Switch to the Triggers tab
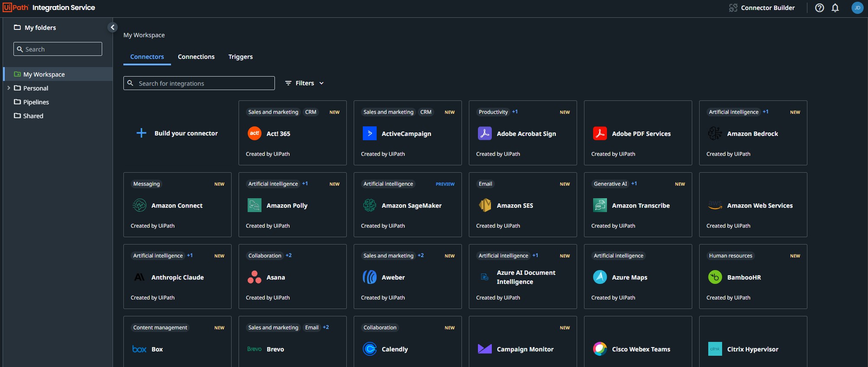Viewport: 868px width, 367px height. [241, 57]
